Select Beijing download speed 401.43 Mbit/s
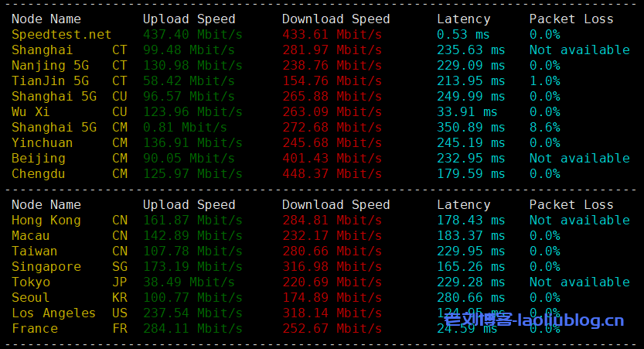 (332, 159)
